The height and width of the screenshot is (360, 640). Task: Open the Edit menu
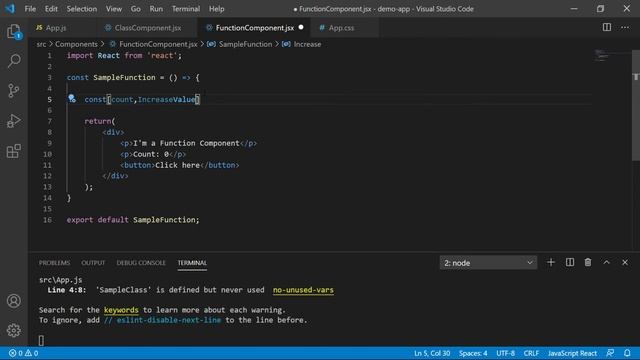51,9
